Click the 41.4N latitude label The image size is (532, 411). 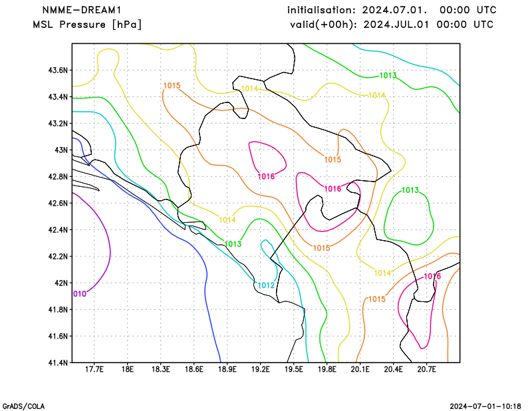[x=58, y=362]
